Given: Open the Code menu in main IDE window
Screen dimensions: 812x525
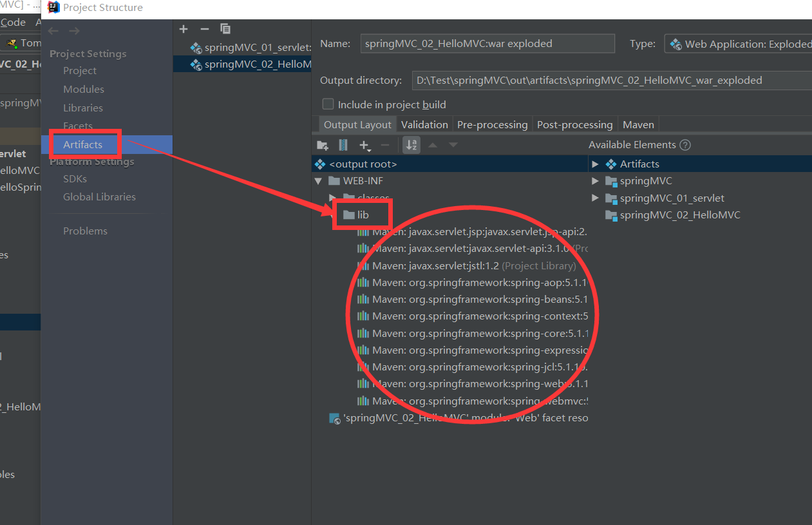Looking at the screenshot, I should (13, 22).
